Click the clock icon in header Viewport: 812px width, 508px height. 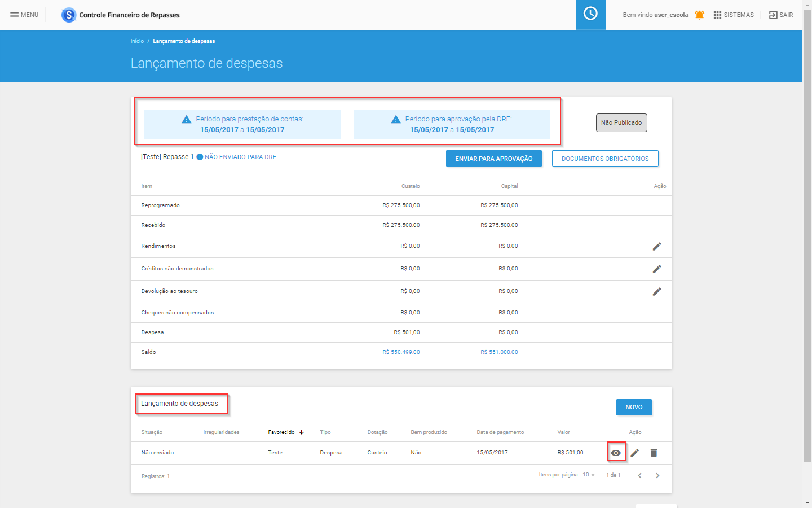point(590,14)
